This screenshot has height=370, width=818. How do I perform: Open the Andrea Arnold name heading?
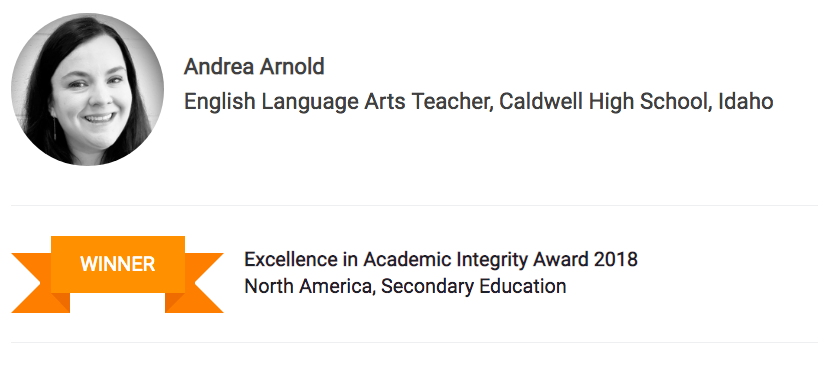254,67
